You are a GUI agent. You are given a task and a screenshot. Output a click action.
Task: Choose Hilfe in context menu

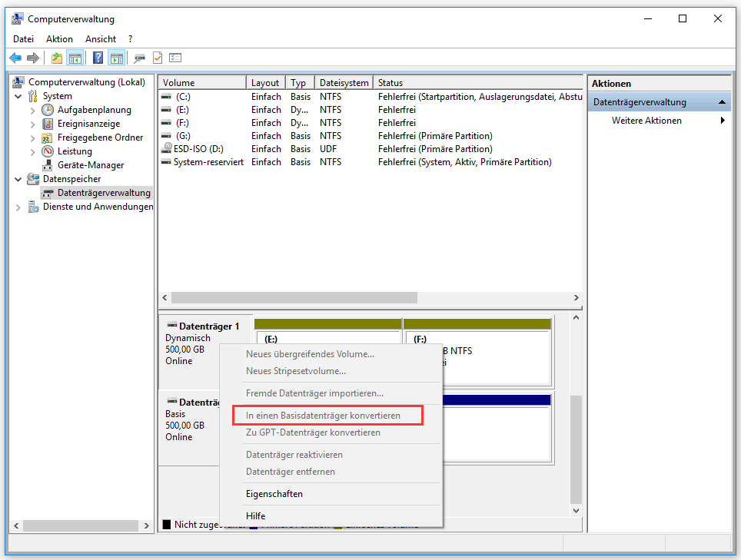coord(256,516)
